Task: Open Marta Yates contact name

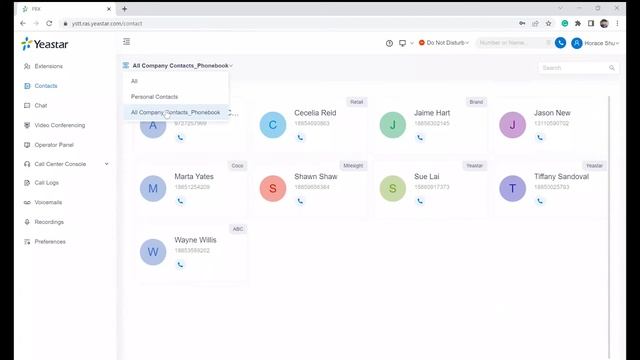Action: tap(194, 176)
